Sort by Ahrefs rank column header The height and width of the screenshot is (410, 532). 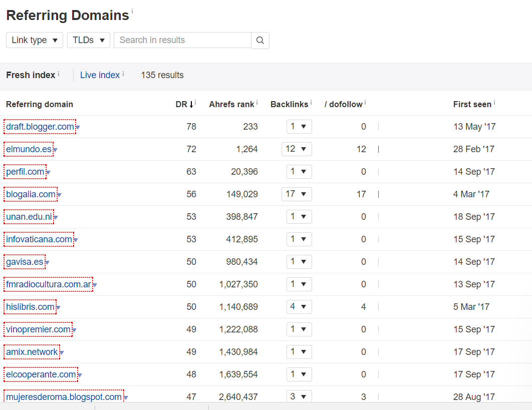click(231, 104)
